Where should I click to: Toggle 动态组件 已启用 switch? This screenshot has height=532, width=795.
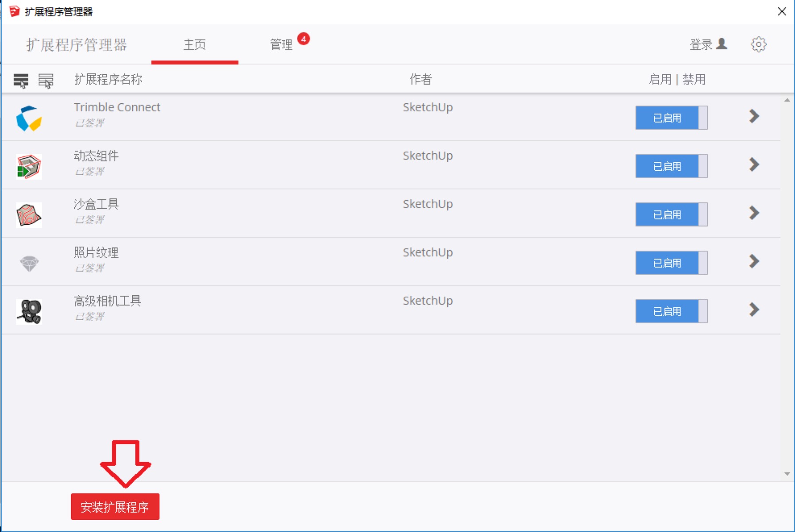coord(671,166)
